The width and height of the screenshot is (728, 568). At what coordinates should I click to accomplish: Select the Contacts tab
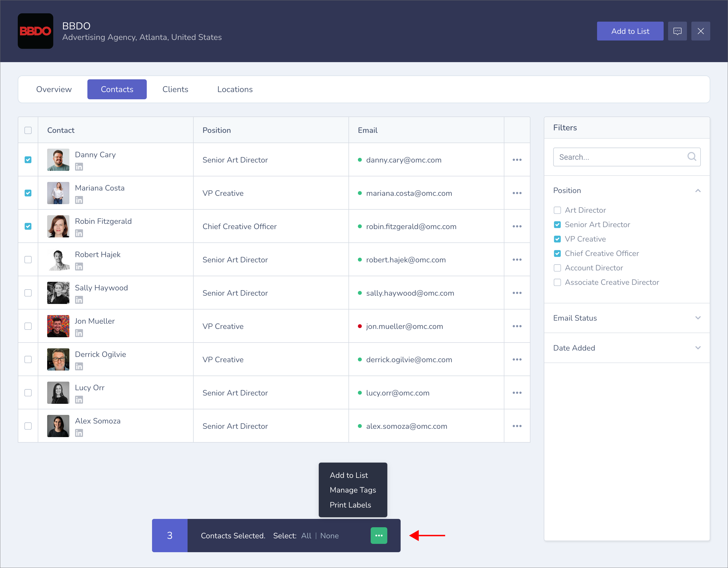point(117,89)
